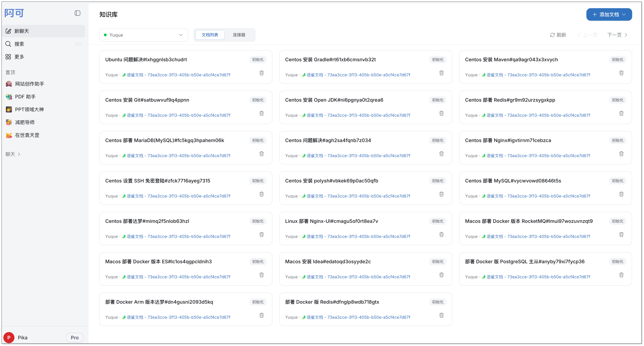Viewport: 644px width, 346px height.
Task: Select the 部署 Docker Arm 版本达梦 title
Action: click(159, 302)
